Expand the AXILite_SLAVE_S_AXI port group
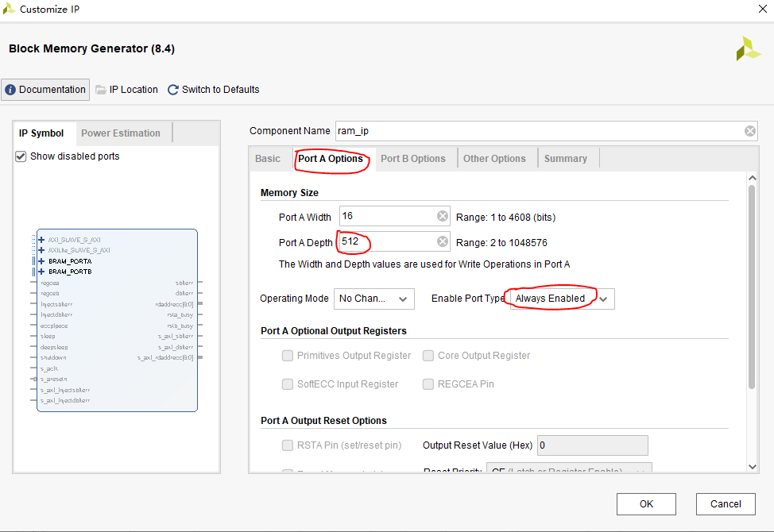Screen dimensions: 774x532 (x=41, y=250)
